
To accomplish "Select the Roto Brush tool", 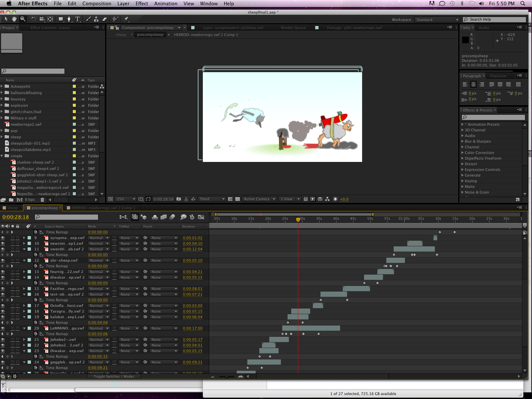I will 115,19.
